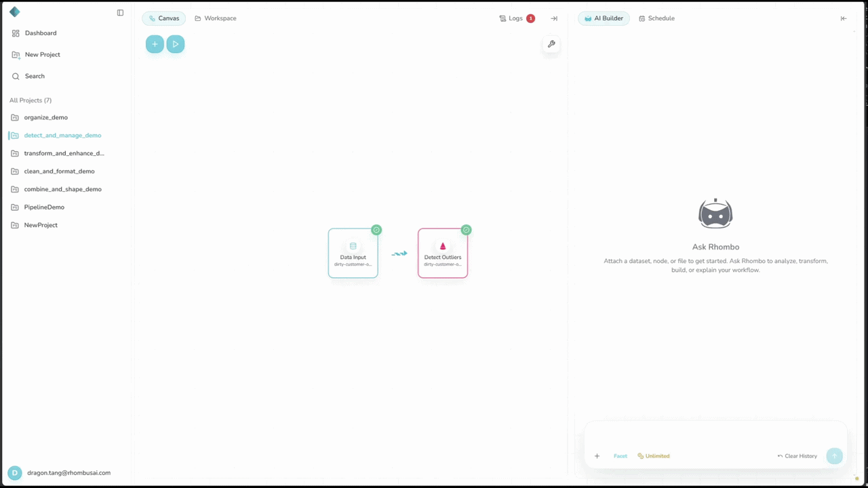
Task: Collapse the AI Builder panel with the arrow icon
Action: click(844, 18)
